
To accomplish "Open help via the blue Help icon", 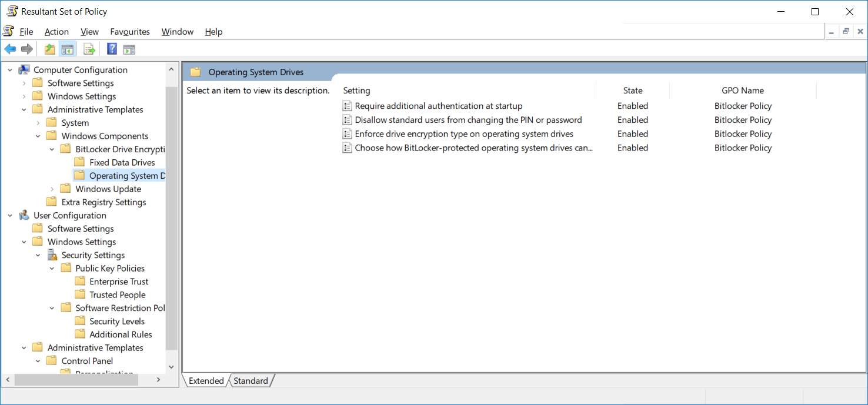I will point(112,49).
